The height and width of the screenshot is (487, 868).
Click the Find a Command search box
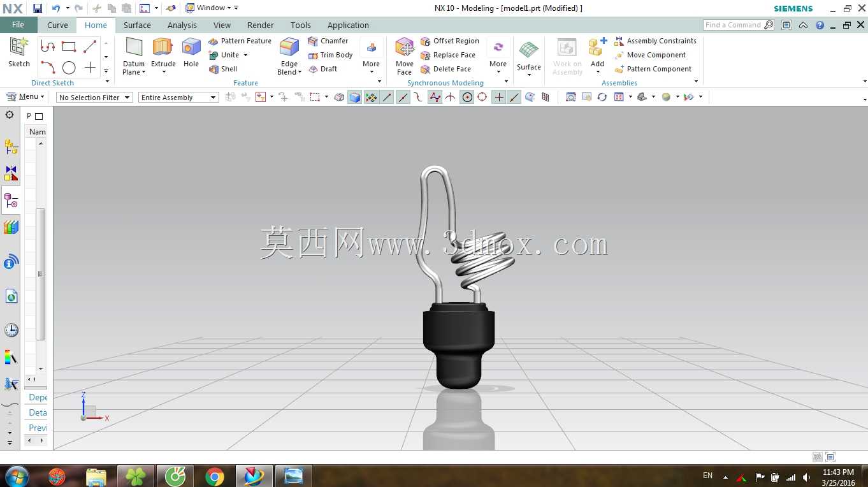pyautogui.click(x=739, y=25)
